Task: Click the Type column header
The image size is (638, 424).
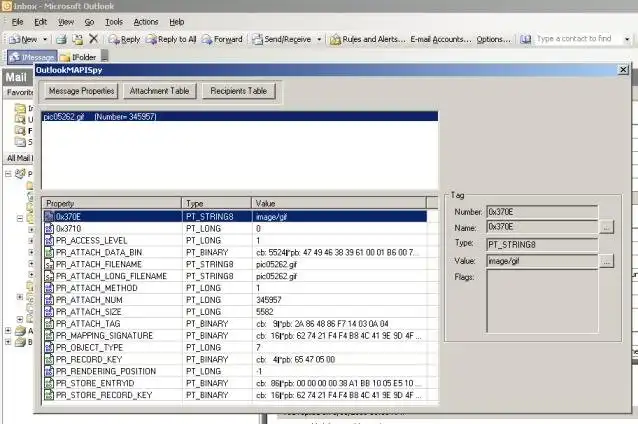Action: pos(216,203)
